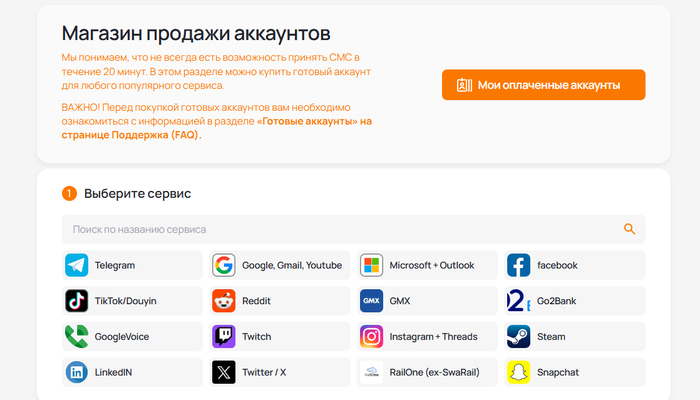The width and height of the screenshot is (700, 400).
Task: Open the Мои оплаченные аккаунты button
Action: [x=543, y=85]
